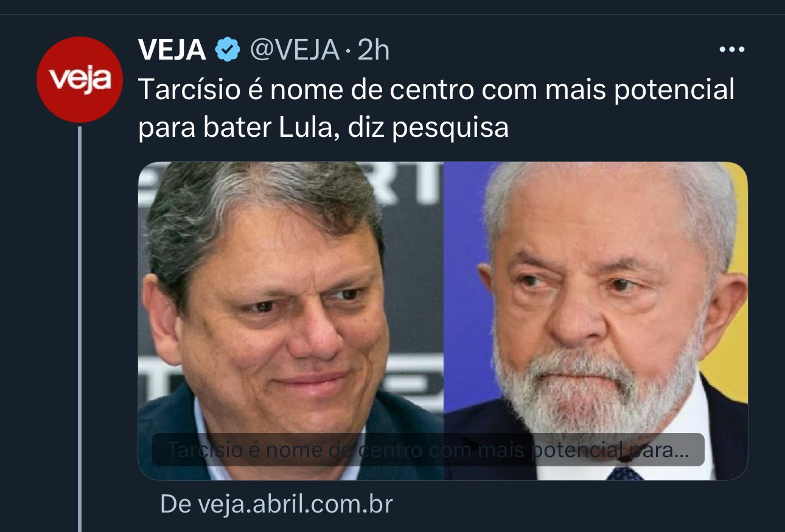Open the tweet by clicking its headline text
The image size is (785, 532).
tap(436, 109)
